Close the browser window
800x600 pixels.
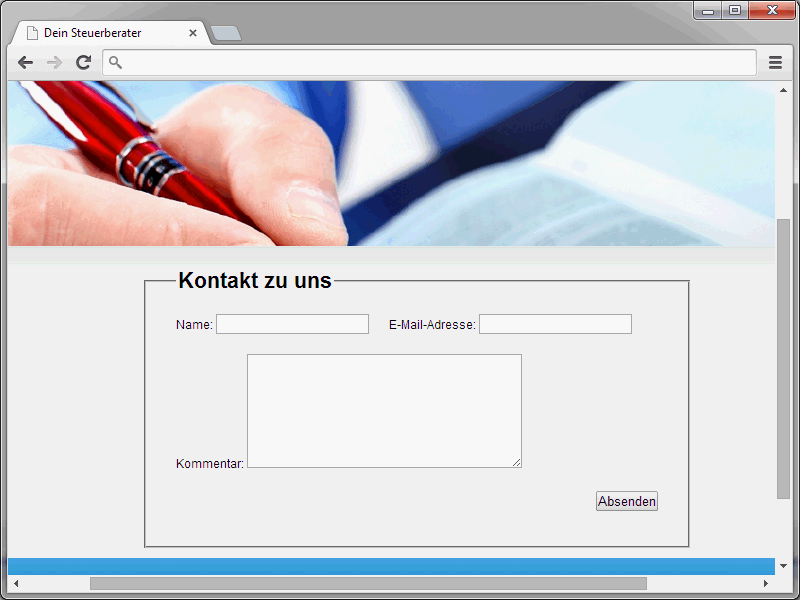click(771, 11)
